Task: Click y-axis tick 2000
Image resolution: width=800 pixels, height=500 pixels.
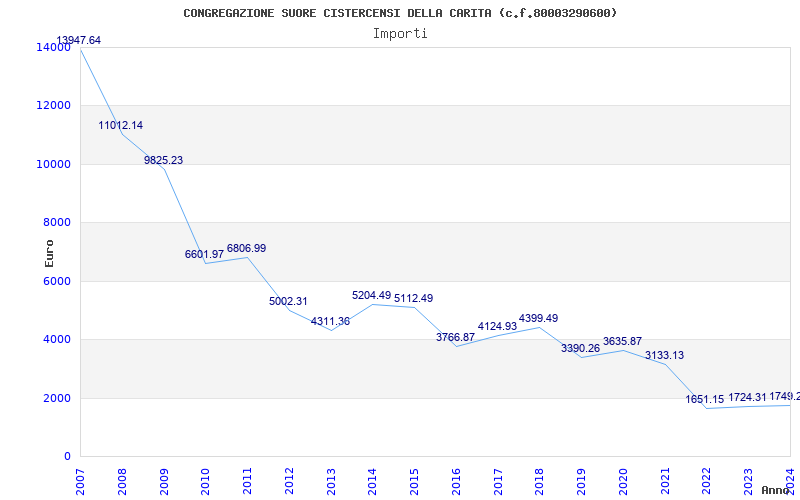Action: pyautogui.click(x=57, y=398)
